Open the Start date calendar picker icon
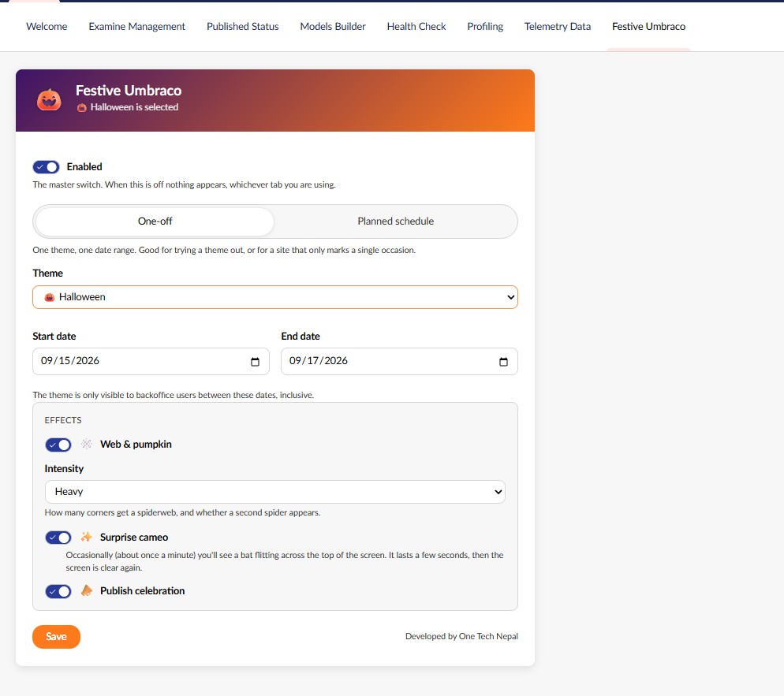The height and width of the screenshot is (696, 784). [x=255, y=362]
